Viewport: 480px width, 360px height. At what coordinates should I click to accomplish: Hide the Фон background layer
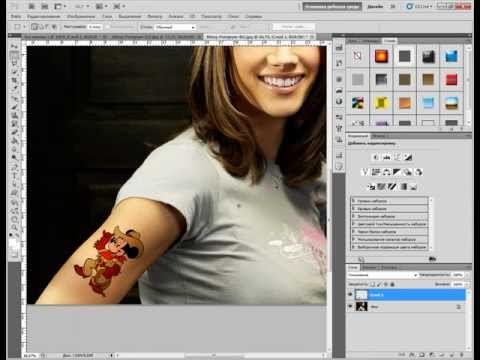pos(350,306)
